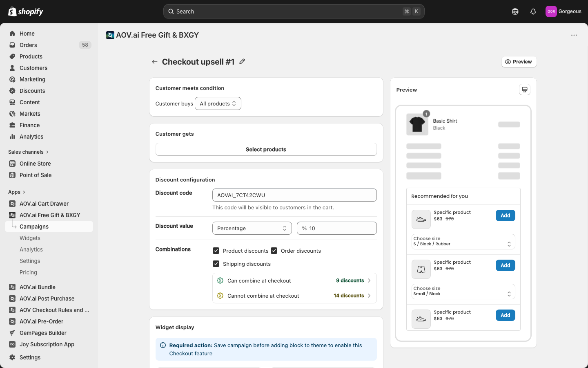Viewport: 588px width, 368px height.
Task: Open the AOV.ai Bundle app icon
Action: click(x=12, y=287)
